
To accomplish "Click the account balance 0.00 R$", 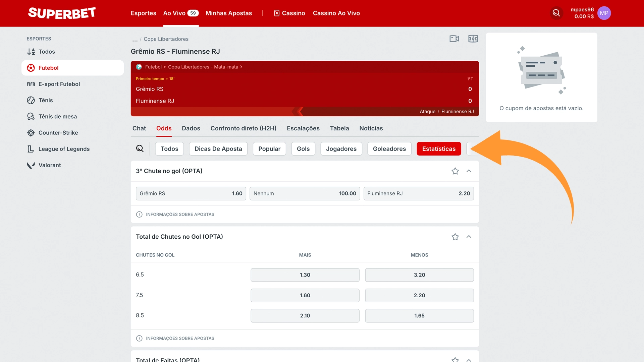I will pyautogui.click(x=584, y=16).
